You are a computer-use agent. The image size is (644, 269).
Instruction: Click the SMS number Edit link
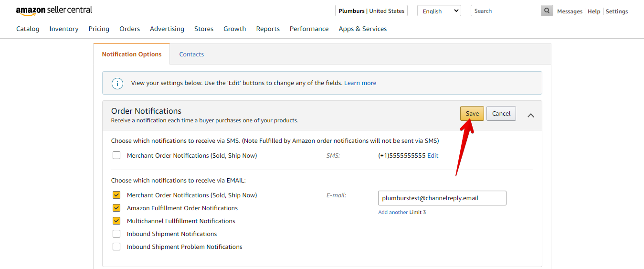tap(433, 155)
